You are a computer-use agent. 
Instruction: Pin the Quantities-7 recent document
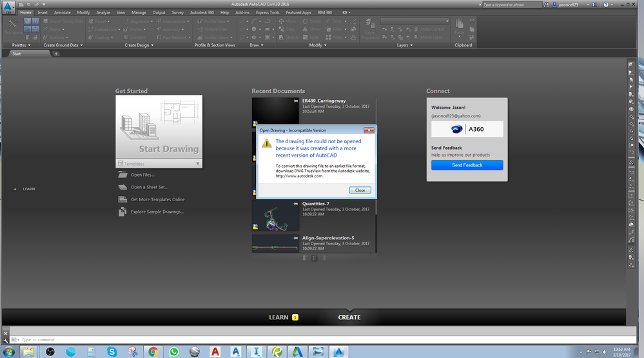295,203
